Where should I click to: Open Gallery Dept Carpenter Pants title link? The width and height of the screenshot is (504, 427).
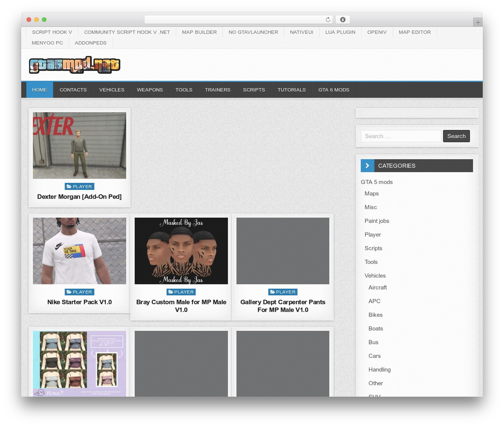click(x=283, y=306)
